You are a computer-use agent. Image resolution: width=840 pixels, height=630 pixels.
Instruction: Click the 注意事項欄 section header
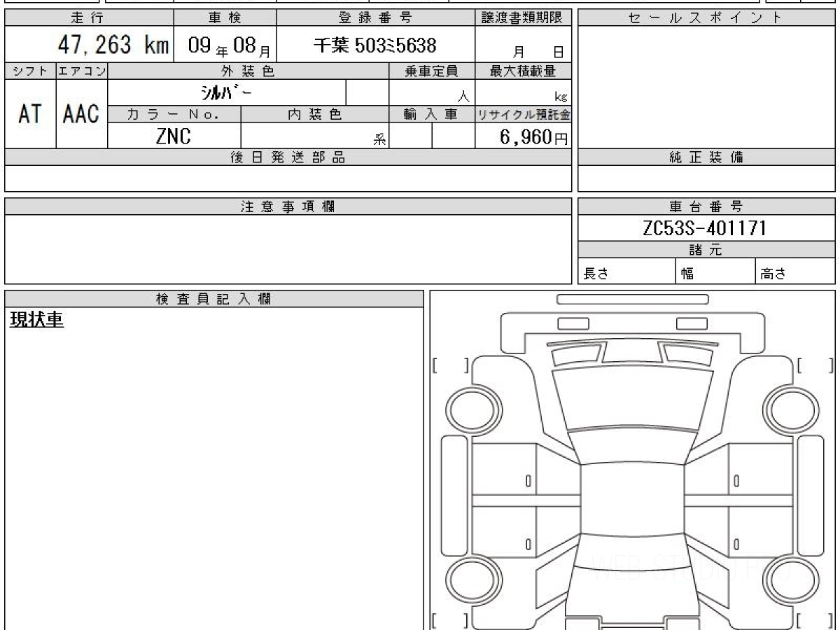click(x=288, y=206)
